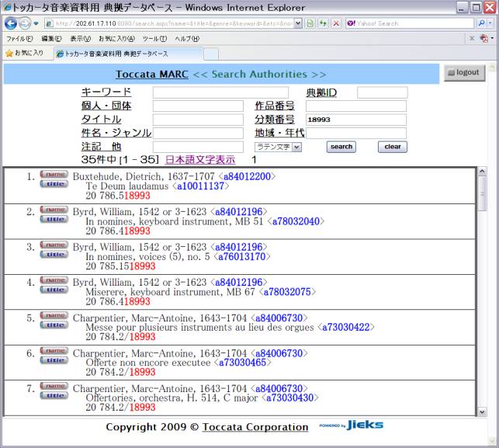The width and height of the screenshot is (499, 448).
Task: Click the 日本語文字表示 link
Action: coord(200,159)
